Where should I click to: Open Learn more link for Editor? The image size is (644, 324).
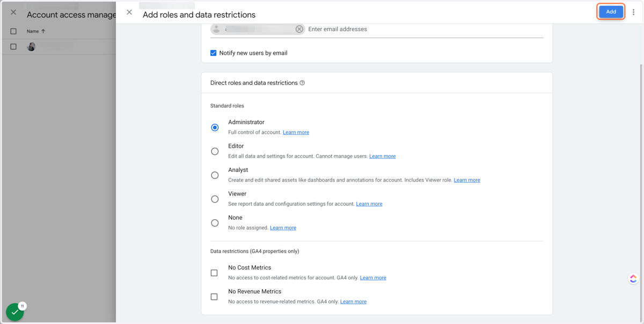[382, 156]
